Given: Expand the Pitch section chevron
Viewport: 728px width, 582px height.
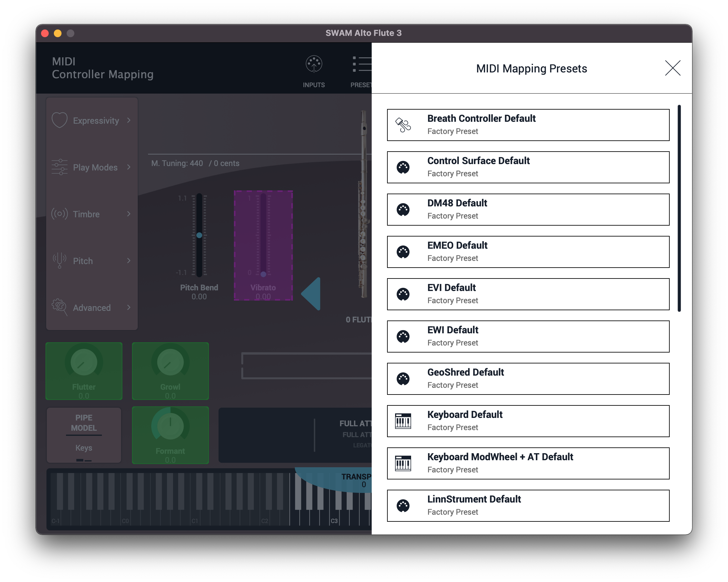Looking at the screenshot, I should tap(128, 261).
